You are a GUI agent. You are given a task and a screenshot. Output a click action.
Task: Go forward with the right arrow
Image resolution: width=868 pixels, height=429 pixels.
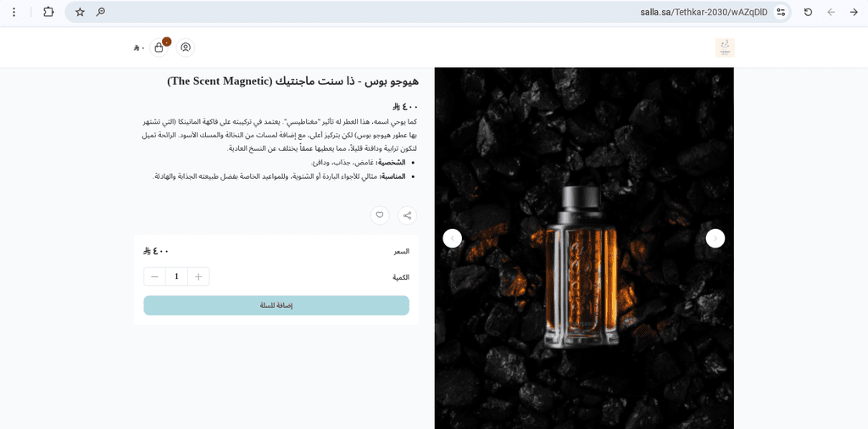pyautogui.click(x=854, y=12)
